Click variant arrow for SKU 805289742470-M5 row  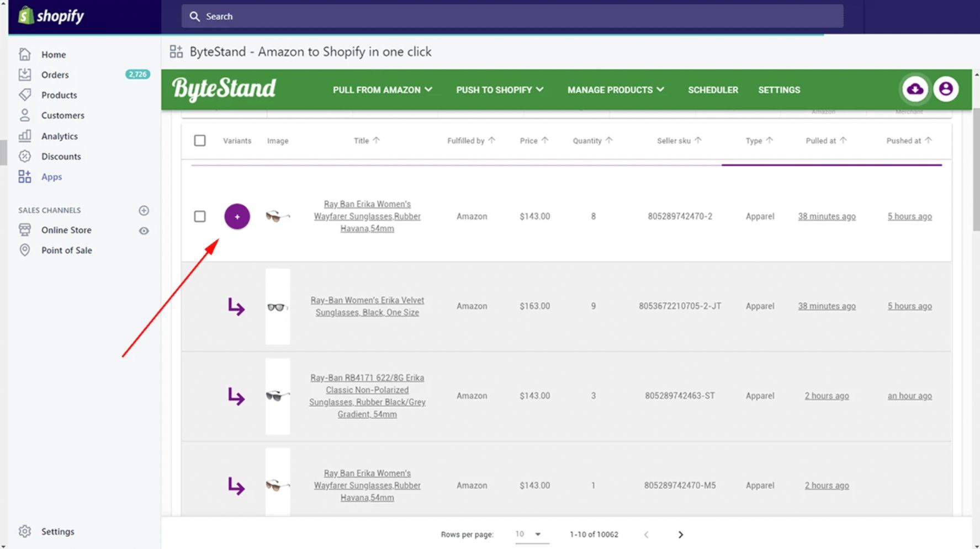[236, 486]
